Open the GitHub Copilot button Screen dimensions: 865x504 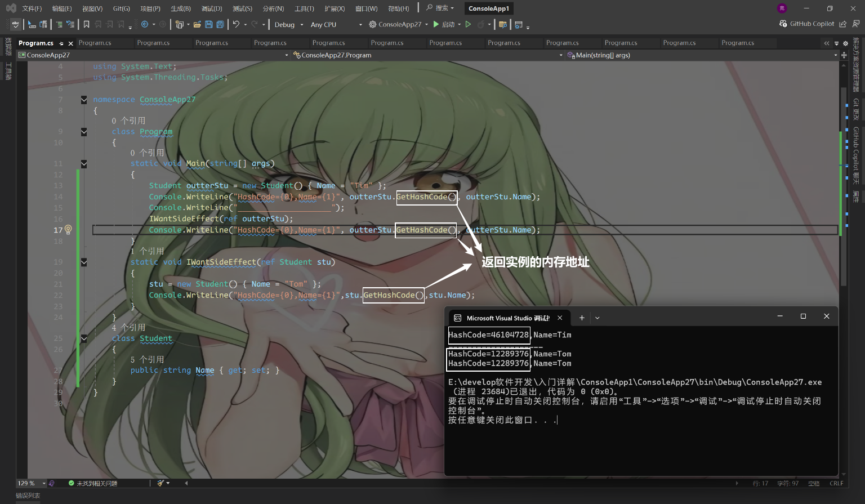[806, 24]
